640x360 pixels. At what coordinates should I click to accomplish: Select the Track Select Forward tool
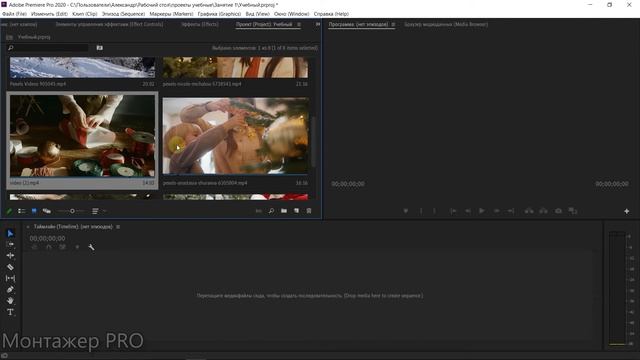point(10,244)
